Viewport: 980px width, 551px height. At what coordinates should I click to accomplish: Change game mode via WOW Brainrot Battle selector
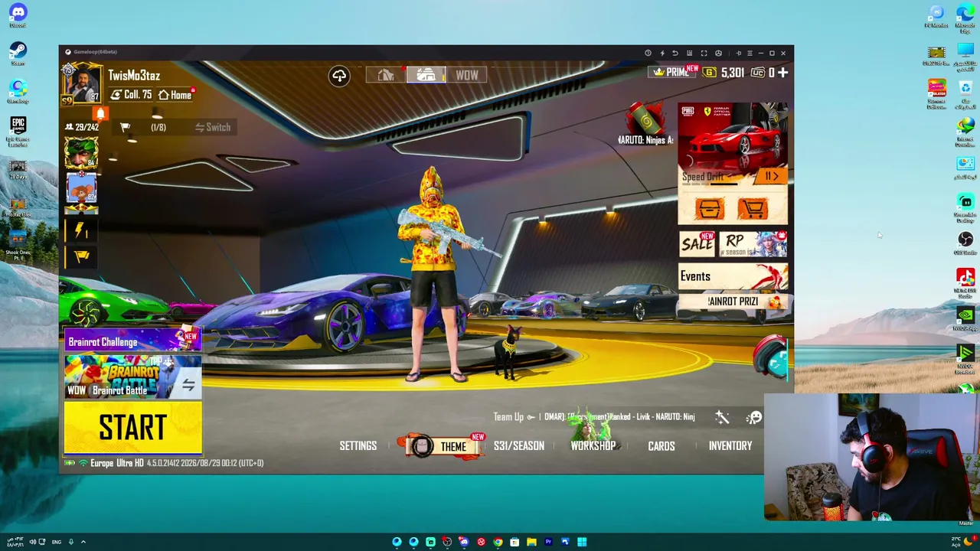click(132, 377)
